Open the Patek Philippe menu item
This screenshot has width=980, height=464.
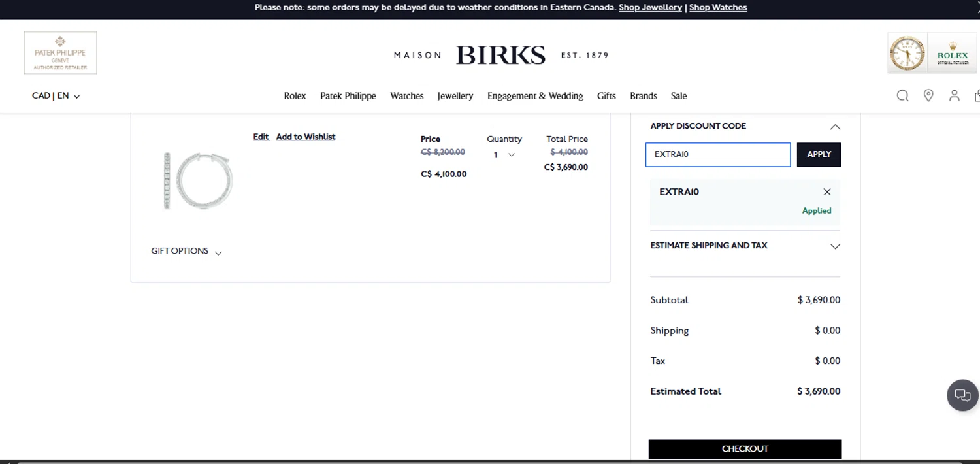pyautogui.click(x=348, y=96)
